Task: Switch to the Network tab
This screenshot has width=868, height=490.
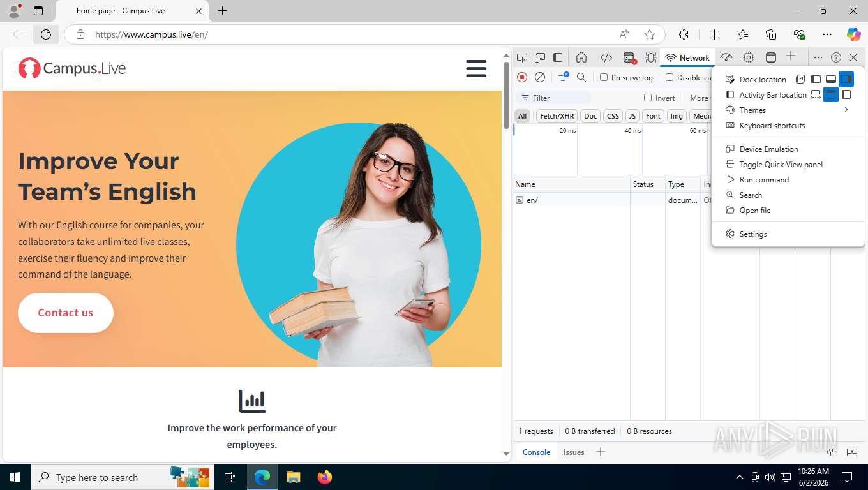Action: click(x=687, y=57)
